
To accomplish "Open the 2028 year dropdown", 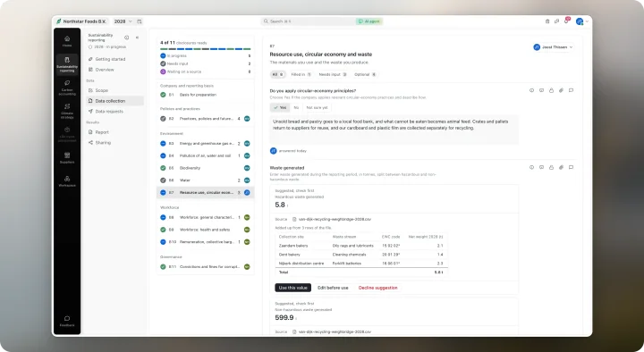I will (123, 21).
